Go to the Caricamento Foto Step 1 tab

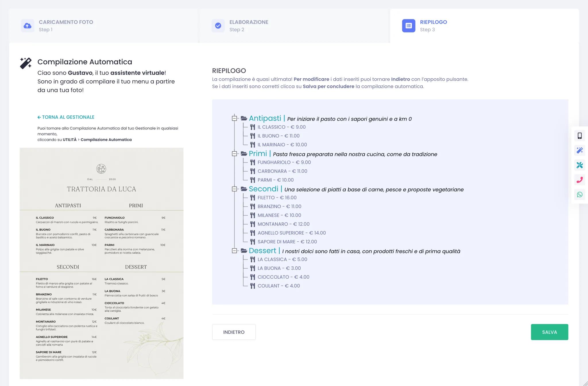pyautogui.click(x=103, y=26)
